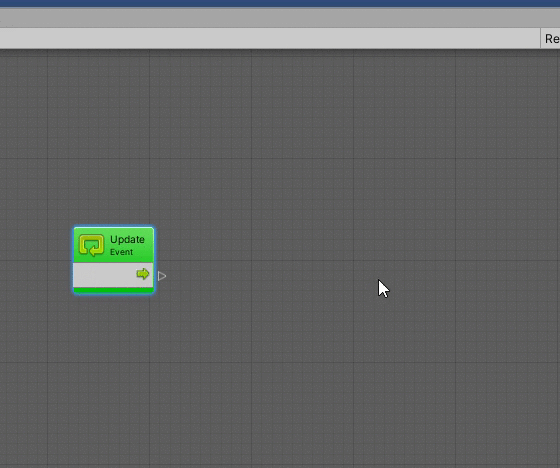
Task: Click empty grid area below the Update node
Action: pyautogui.click(x=114, y=375)
